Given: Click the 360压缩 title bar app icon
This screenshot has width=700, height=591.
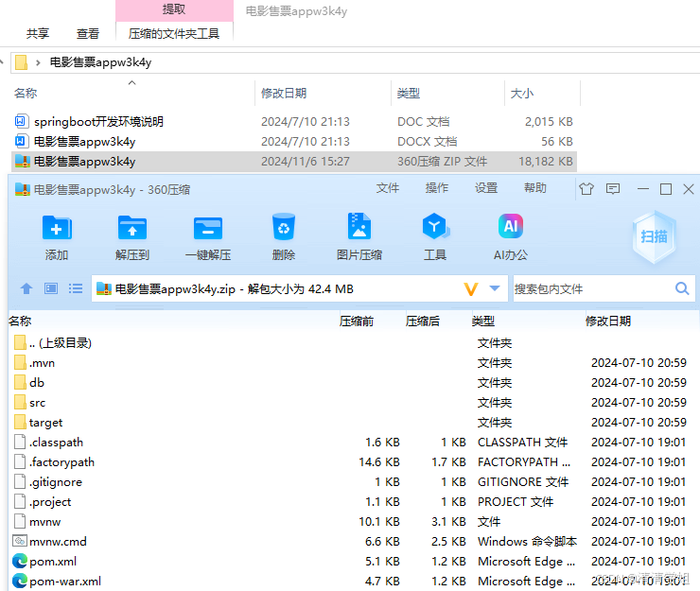Looking at the screenshot, I should (23, 189).
